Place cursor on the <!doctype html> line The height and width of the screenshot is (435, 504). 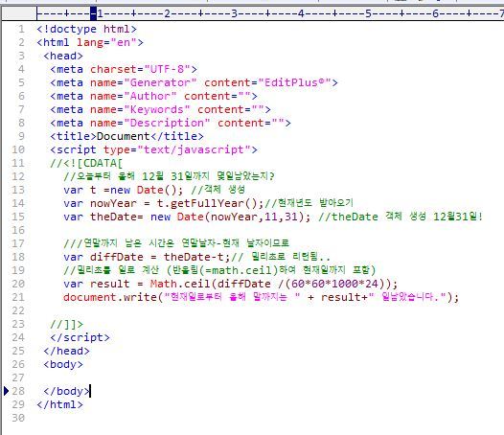click(x=87, y=29)
